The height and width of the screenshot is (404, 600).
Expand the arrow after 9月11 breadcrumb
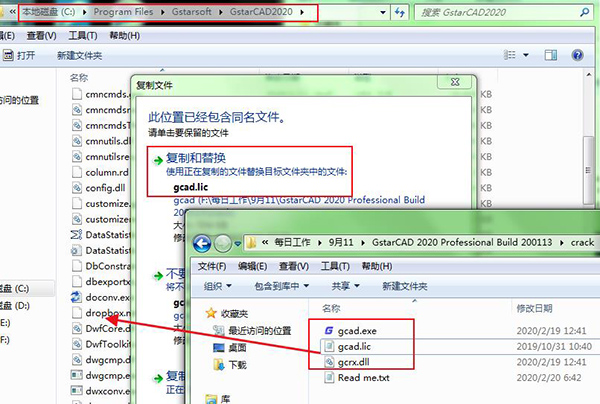click(363, 243)
